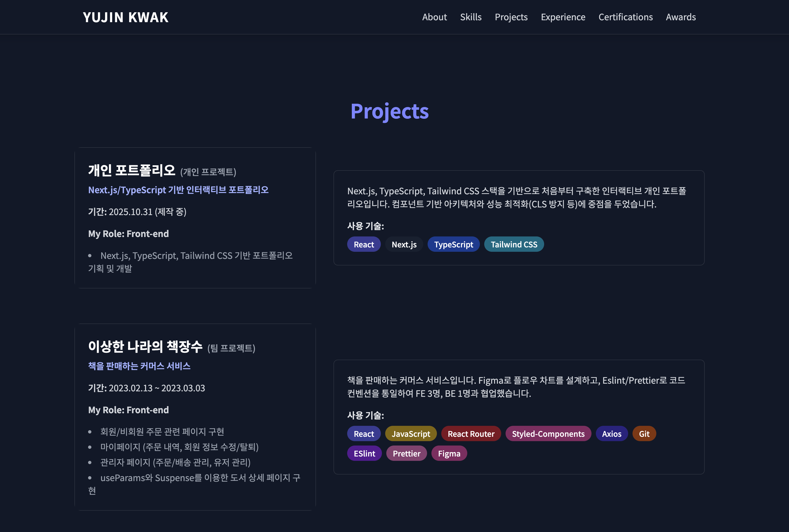This screenshot has height=532, width=789.
Task: Open the 이상한 나라의 책장수 project card title
Action: click(145, 346)
